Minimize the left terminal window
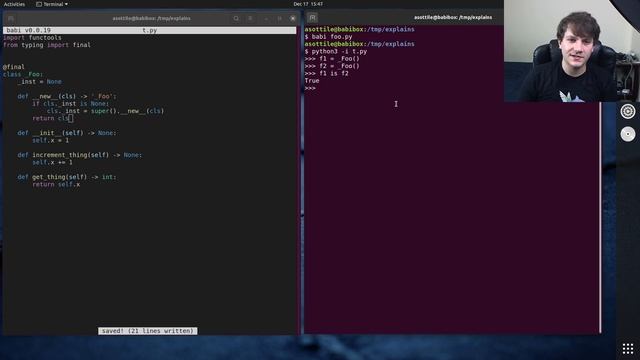Screen dimensions: 640x360 pyautogui.click(x=266, y=18)
